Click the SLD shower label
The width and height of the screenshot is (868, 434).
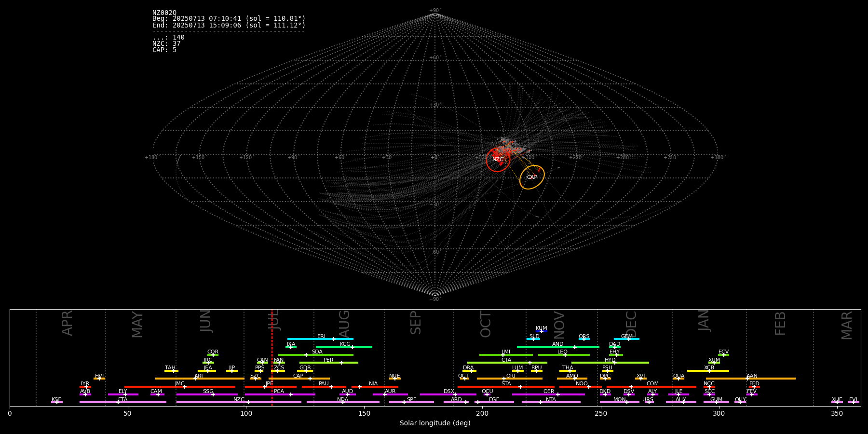point(534,336)
